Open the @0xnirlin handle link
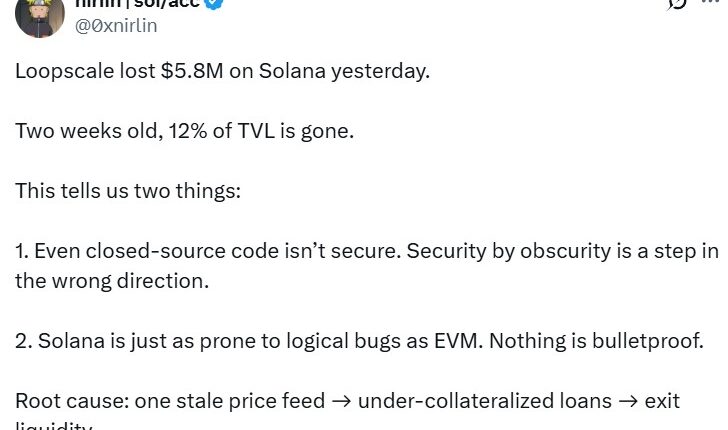Screen dimensions: 728x430 116,26
